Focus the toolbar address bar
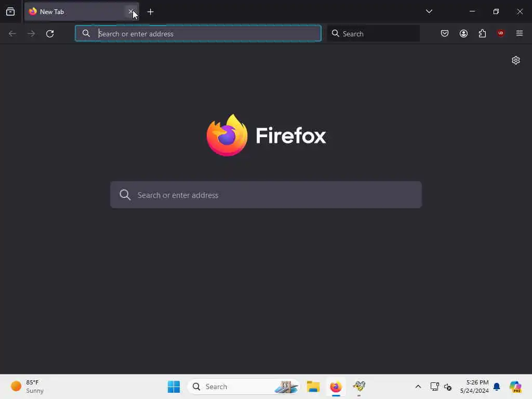This screenshot has width=532, height=399. [x=198, y=33]
